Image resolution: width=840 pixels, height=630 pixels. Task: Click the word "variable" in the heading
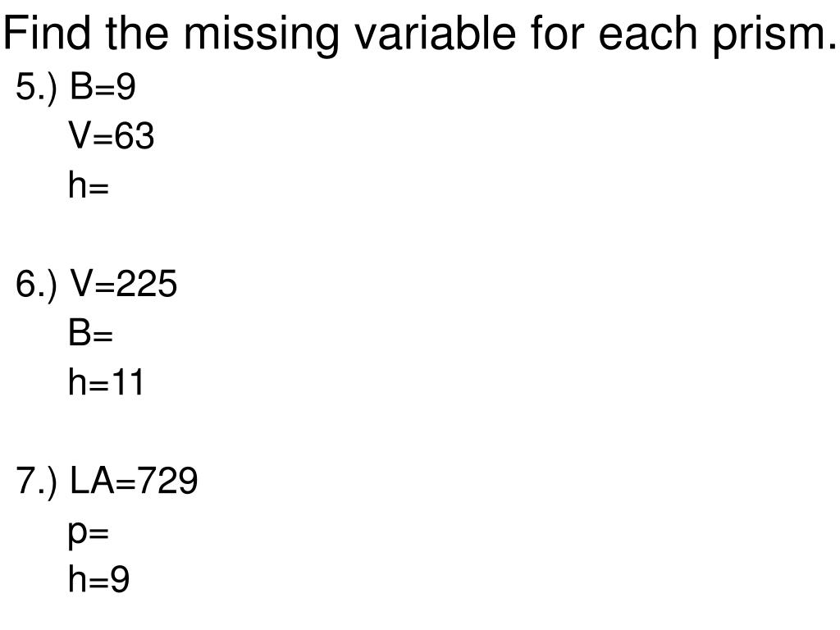pos(414,34)
